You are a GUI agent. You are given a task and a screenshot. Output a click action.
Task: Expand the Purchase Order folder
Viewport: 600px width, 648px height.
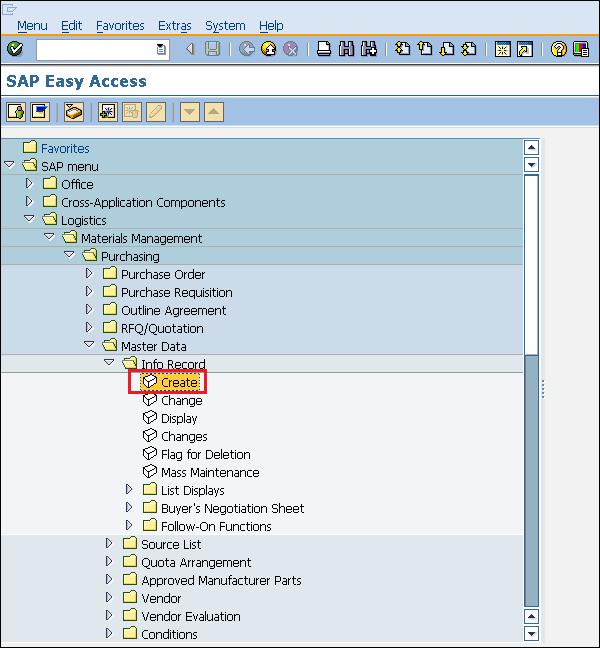[x=89, y=273]
